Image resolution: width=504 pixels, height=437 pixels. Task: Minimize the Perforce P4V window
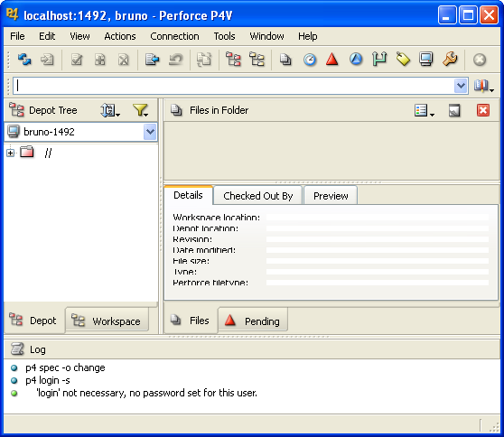point(447,15)
